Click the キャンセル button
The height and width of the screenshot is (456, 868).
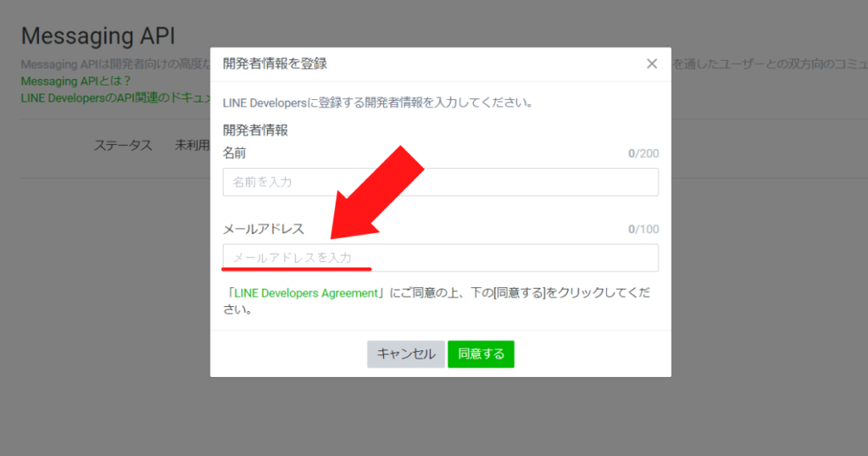click(406, 354)
